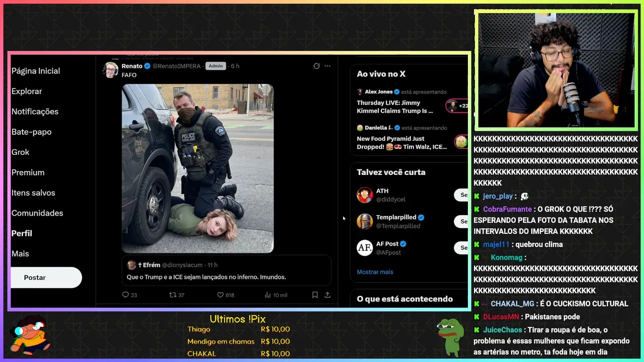The width and height of the screenshot is (644, 362).
Task: Open AF Post profile avatar
Action: (x=365, y=248)
